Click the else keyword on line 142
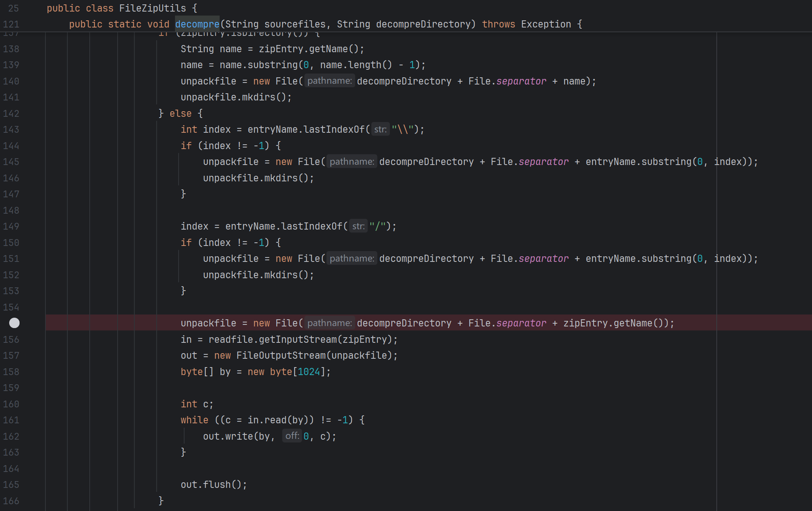812x511 pixels. [x=180, y=114]
